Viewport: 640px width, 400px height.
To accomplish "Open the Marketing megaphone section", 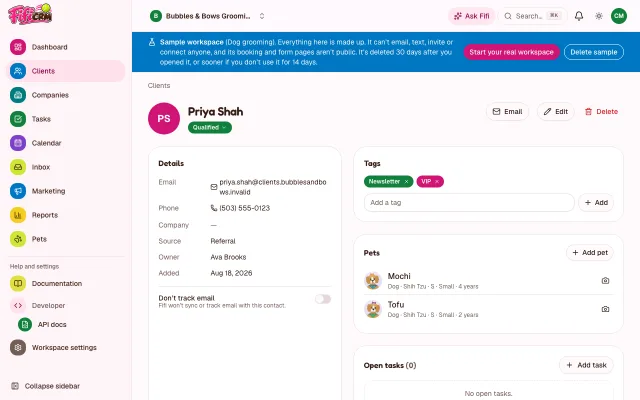I will (x=66, y=191).
